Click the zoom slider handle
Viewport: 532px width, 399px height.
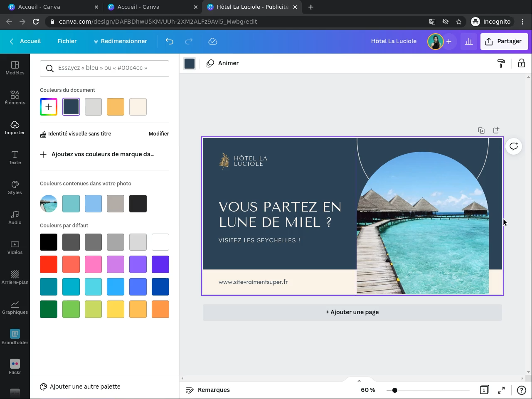coord(395,390)
